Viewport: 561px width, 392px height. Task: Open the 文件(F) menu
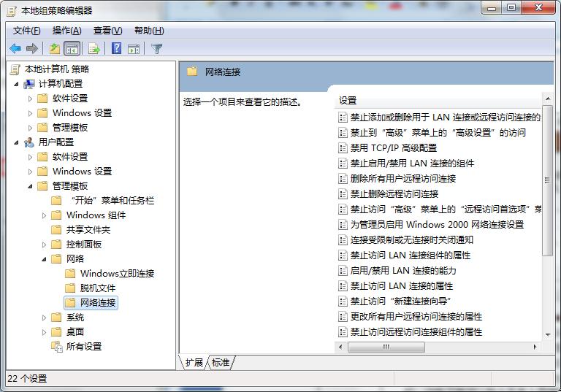pos(27,31)
